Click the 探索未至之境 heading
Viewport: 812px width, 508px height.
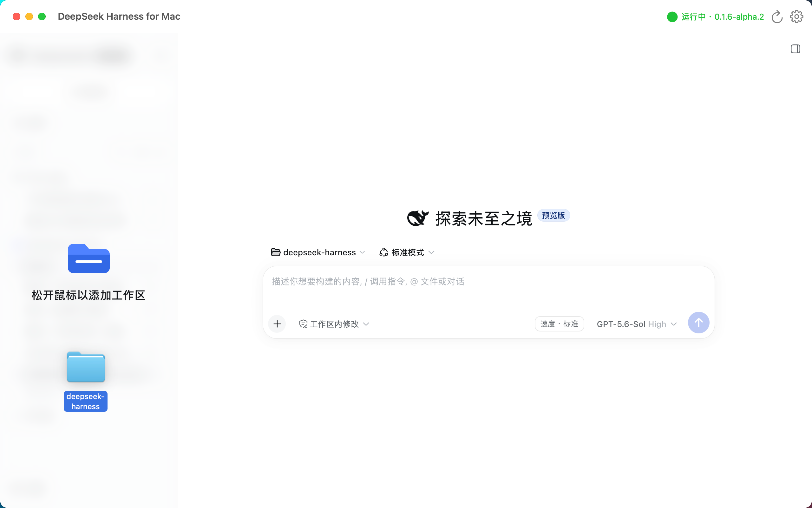483,219
